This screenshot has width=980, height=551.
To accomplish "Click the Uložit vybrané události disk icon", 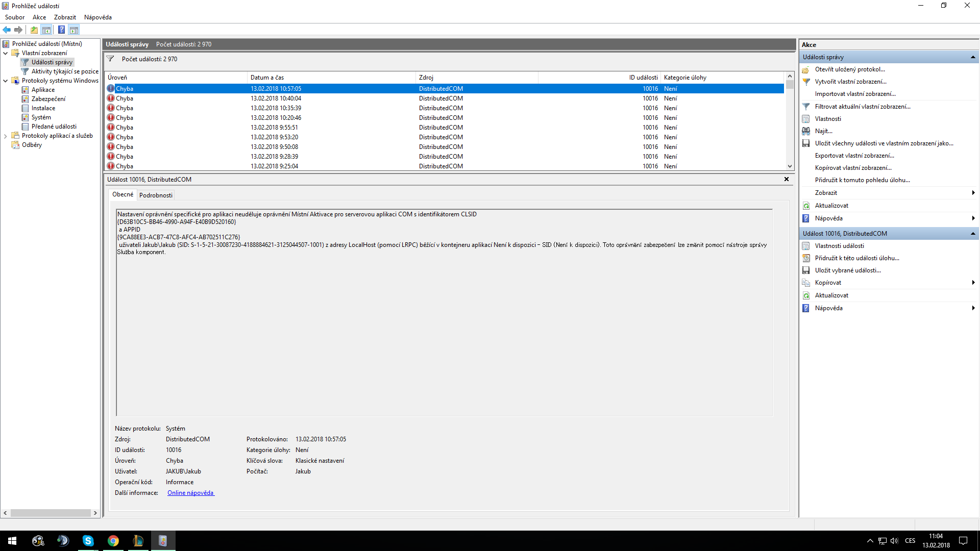I will click(806, 270).
